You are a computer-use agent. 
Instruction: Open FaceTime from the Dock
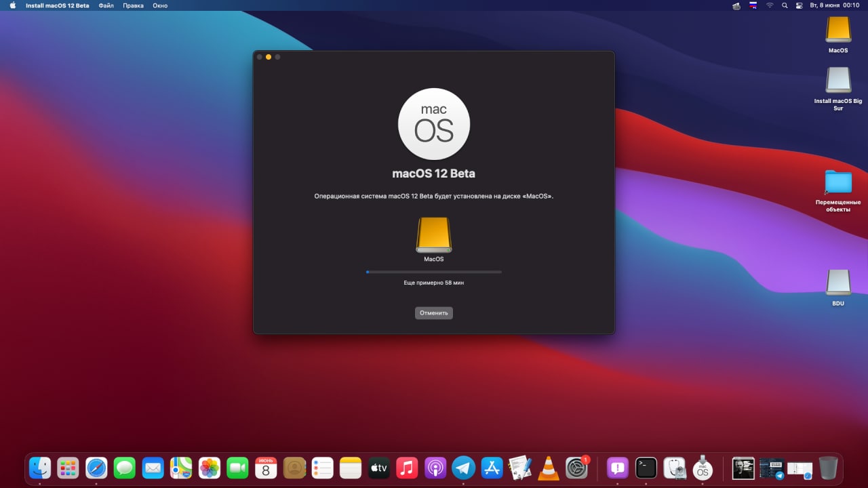click(x=238, y=468)
